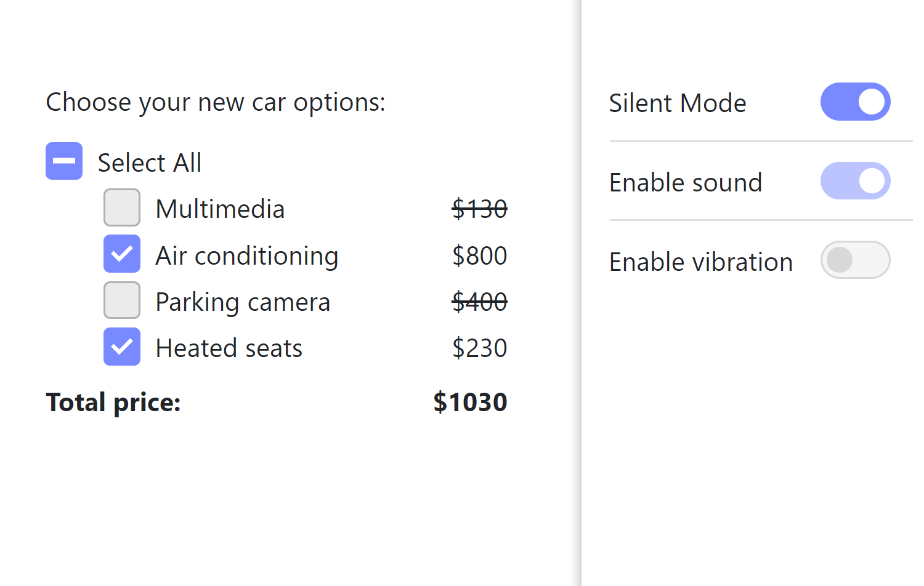Toggle the Select All checkbox
Viewport: 924px width, 586px height.
click(64, 161)
